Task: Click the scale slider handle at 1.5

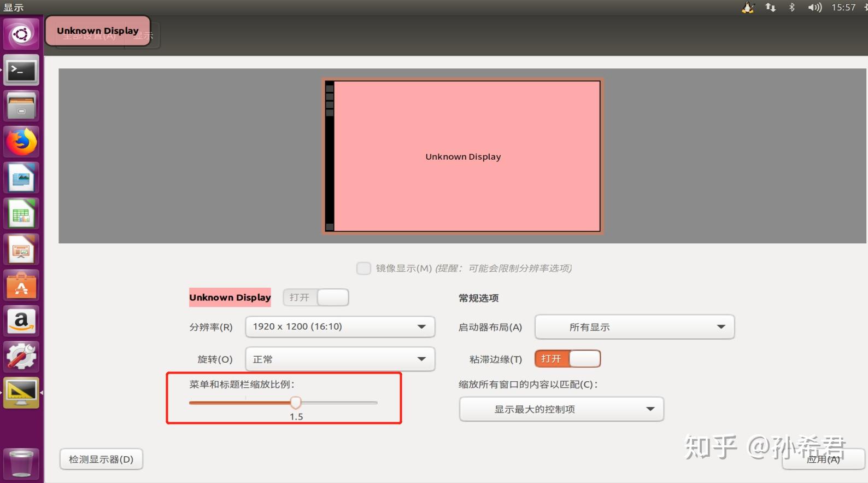Action: [x=296, y=403]
